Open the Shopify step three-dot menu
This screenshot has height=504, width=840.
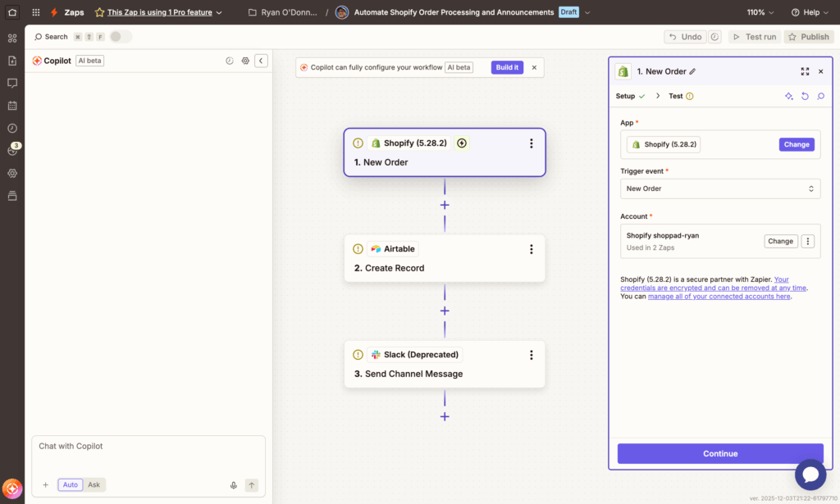click(x=531, y=143)
